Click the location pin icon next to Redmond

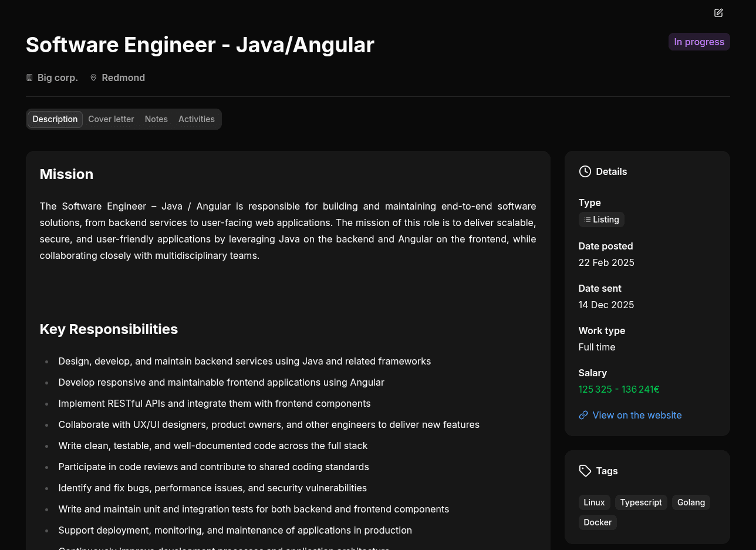(x=93, y=77)
